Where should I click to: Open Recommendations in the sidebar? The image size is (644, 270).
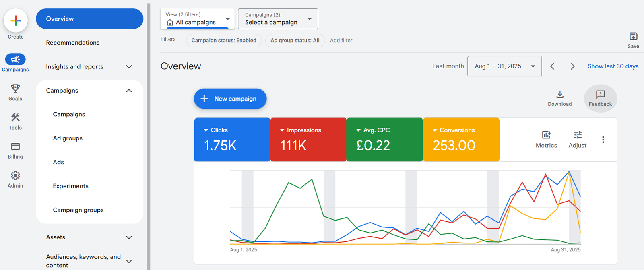pyautogui.click(x=73, y=43)
